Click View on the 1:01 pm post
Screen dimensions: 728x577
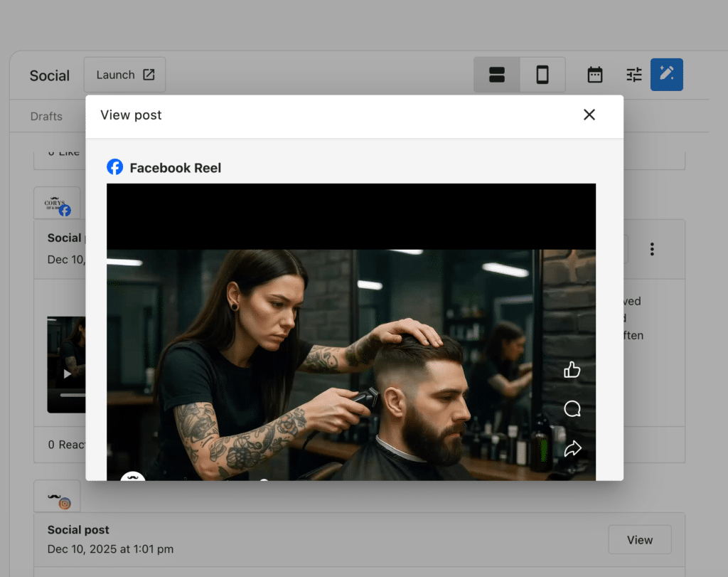coord(639,540)
